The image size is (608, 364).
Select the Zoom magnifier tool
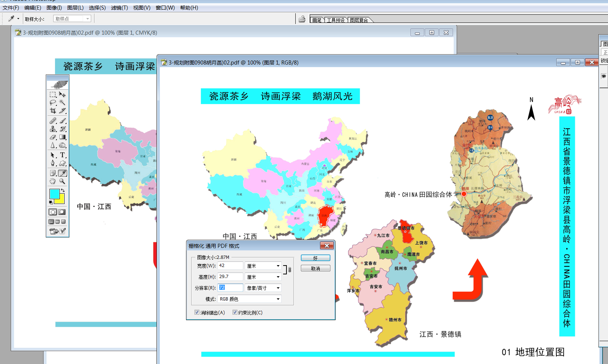point(62,181)
